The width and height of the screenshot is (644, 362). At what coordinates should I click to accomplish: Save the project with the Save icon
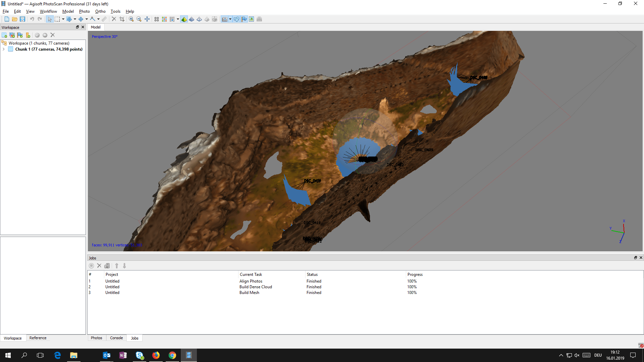[x=22, y=19]
